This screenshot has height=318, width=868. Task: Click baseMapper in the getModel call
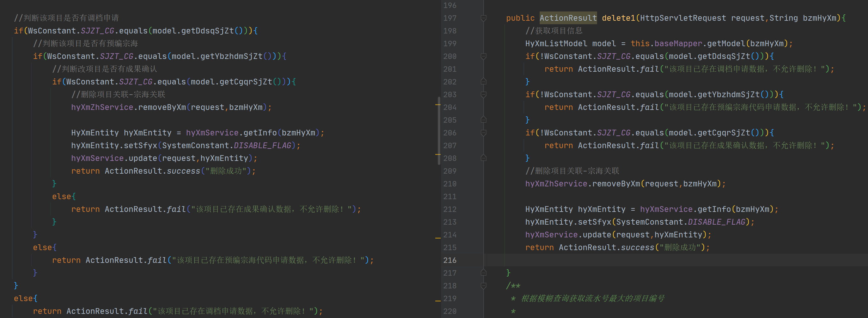[678, 44]
